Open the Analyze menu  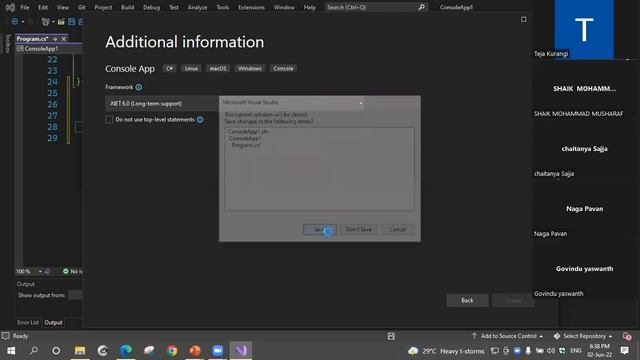197,7
